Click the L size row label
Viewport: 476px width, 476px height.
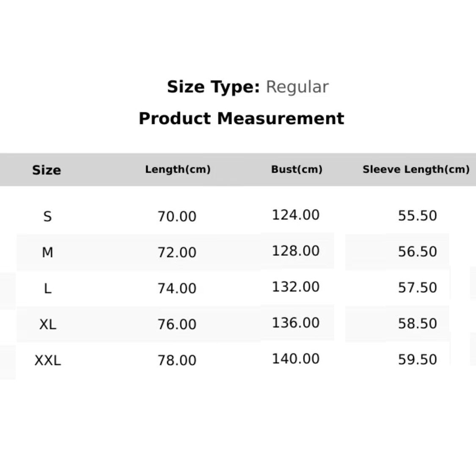point(47,289)
